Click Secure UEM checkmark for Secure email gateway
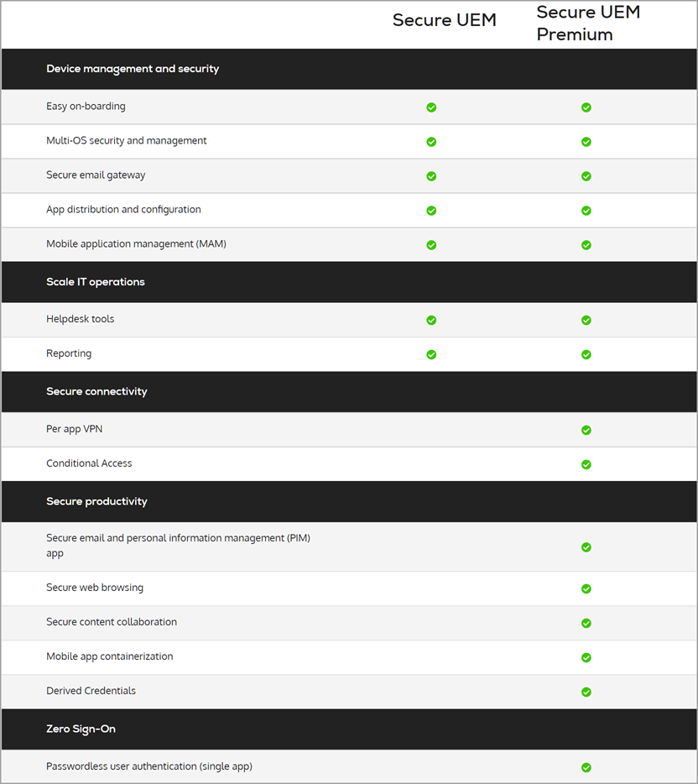 [x=431, y=176]
